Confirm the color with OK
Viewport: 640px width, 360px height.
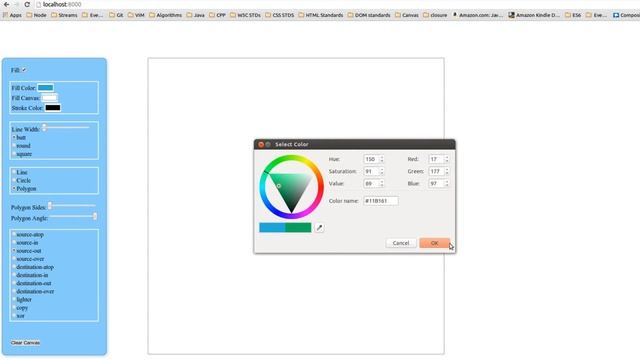coord(434,243)
